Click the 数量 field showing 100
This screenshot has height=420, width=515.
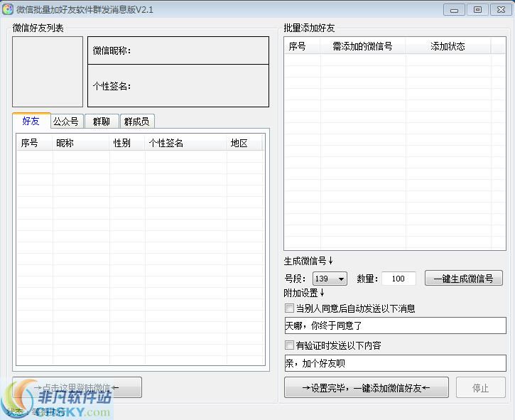[x=399, y=279]
